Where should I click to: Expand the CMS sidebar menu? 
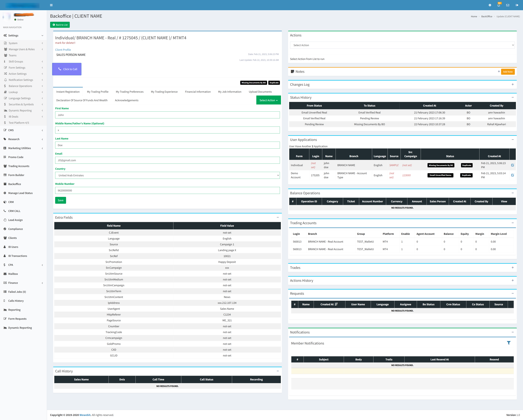click(23, 130)
